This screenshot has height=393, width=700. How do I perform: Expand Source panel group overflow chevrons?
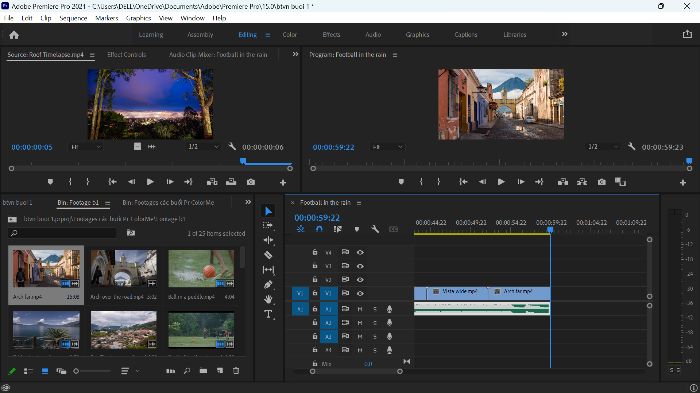click(x=295, y=54)
